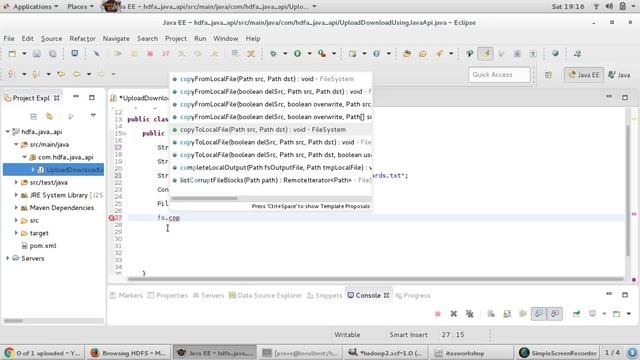Open the Refactor menu
Viewport: 640px width, 360px height.
click(x=82, y=38)
